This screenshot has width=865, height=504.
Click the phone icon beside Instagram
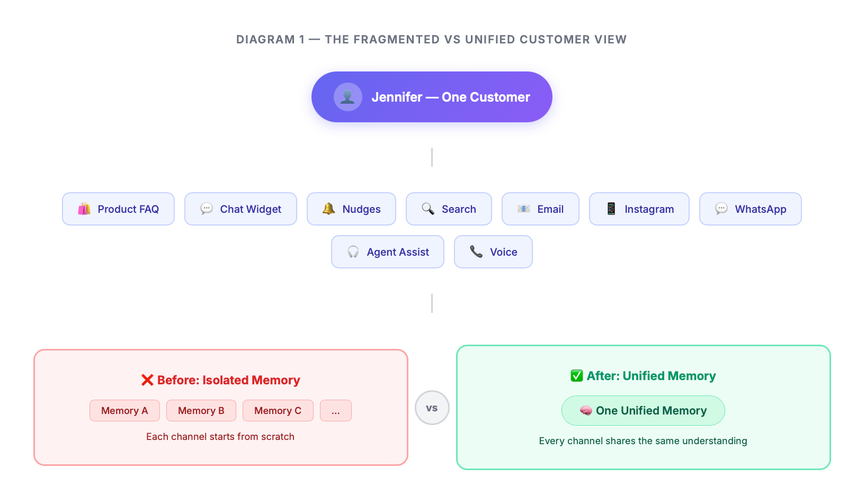[611, 209]
